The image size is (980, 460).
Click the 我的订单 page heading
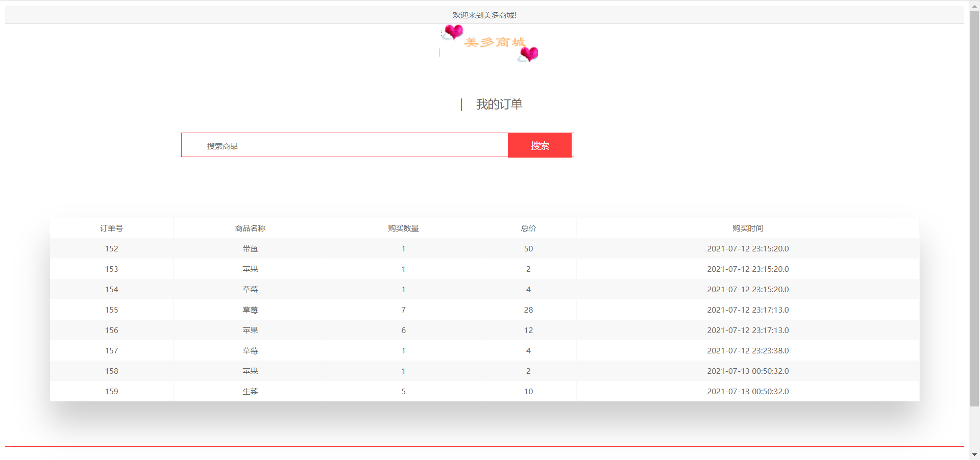point(499,104)
